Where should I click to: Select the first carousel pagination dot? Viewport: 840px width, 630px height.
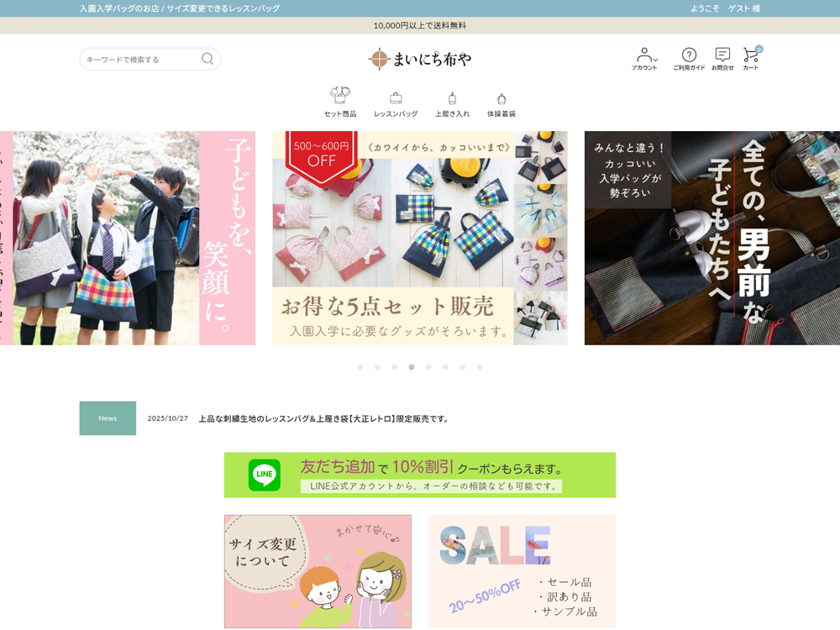coord(360,367)
